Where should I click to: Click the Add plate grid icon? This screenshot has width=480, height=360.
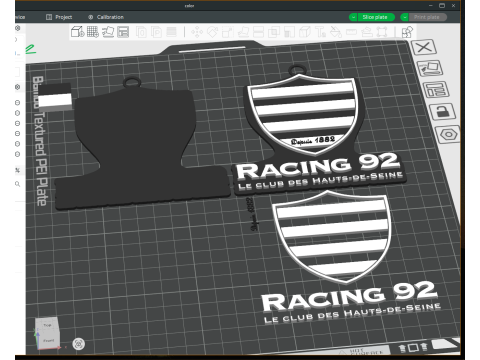(93, 32)
